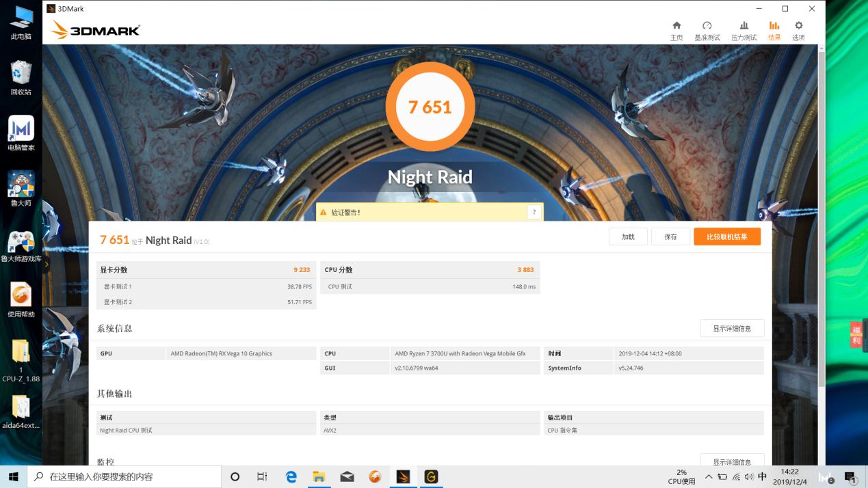Select graphics score value 9 233

click(302, 270)
